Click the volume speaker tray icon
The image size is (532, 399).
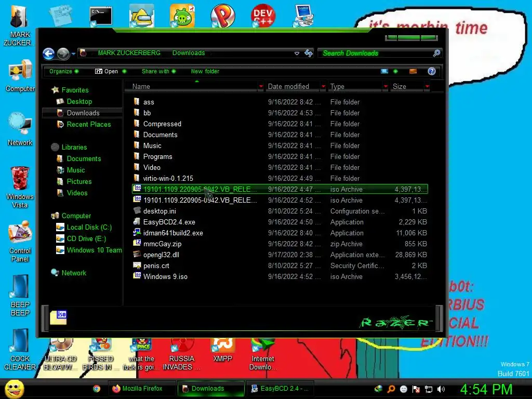point(441,389)
